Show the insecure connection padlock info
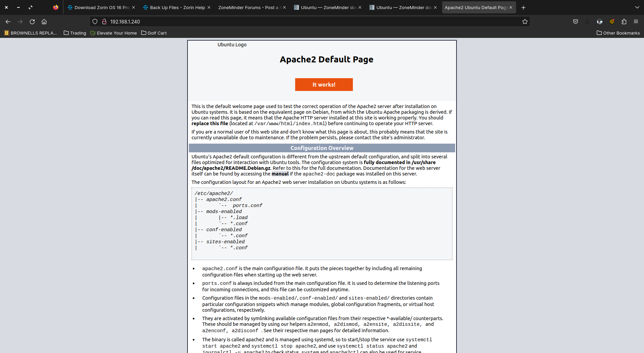This screenshot has height=353, width=644. click(x=104, y=22)
